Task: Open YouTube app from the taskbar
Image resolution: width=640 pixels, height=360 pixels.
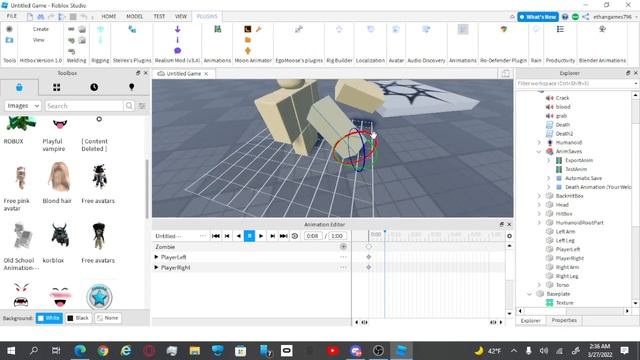Action: (332, 351)
